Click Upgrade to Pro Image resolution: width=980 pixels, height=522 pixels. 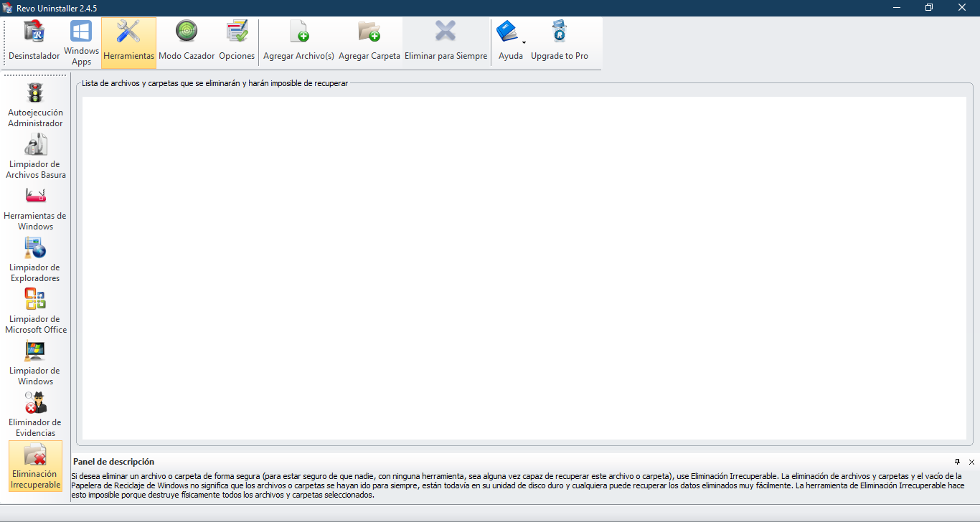point(560,42)
